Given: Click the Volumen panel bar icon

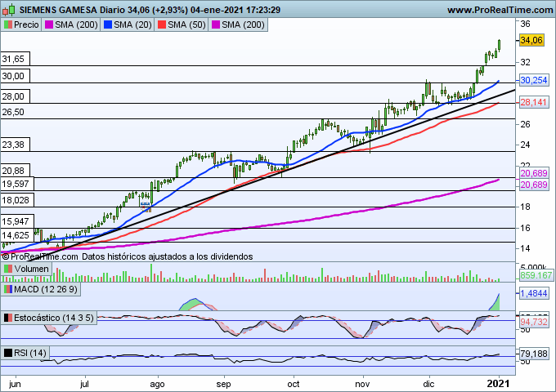Looking at the screenshot, I should pos(8,269).
